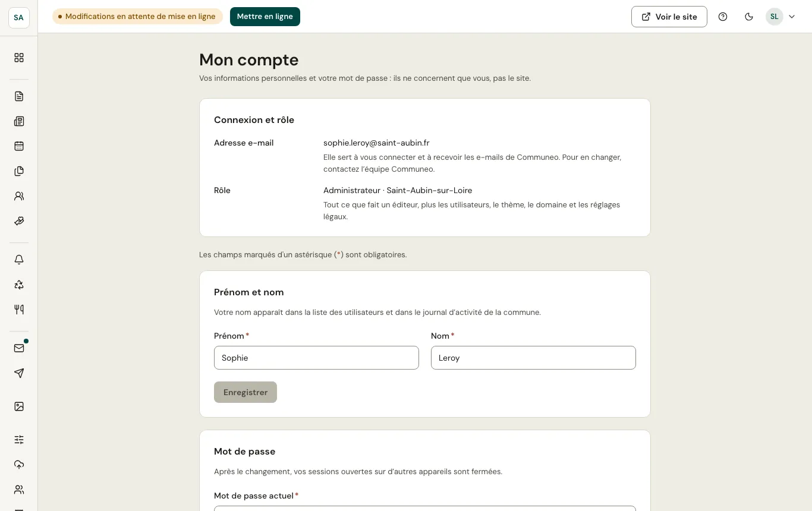Click the Mot de passe section title
Screen dimensions: 812x511
[245, 452]
